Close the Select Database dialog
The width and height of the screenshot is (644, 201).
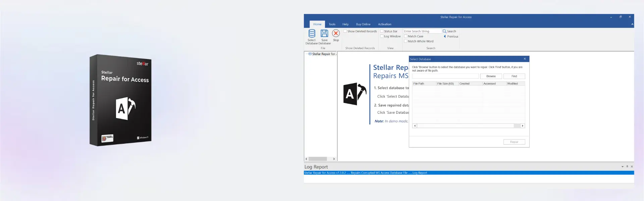click(525, 59)
